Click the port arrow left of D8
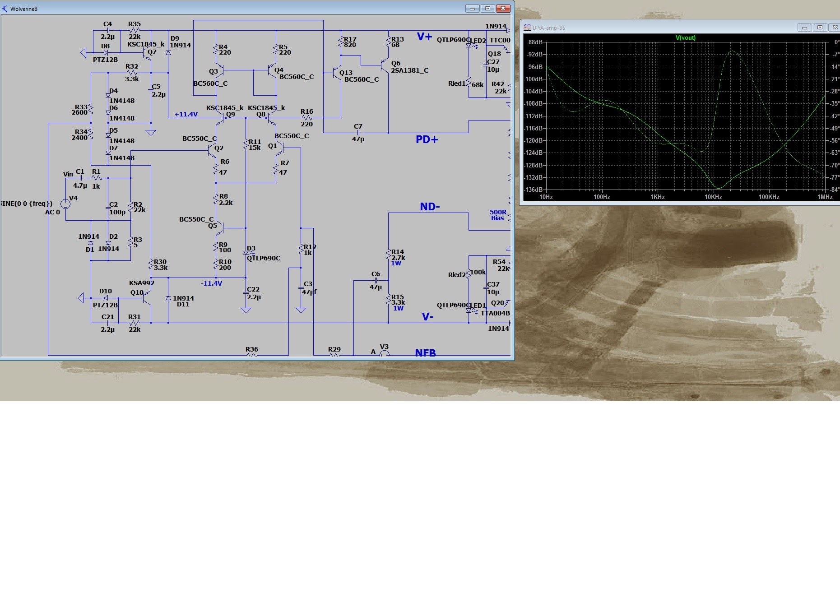Screen dimensions: 840x616 click(x=83, y=53)
